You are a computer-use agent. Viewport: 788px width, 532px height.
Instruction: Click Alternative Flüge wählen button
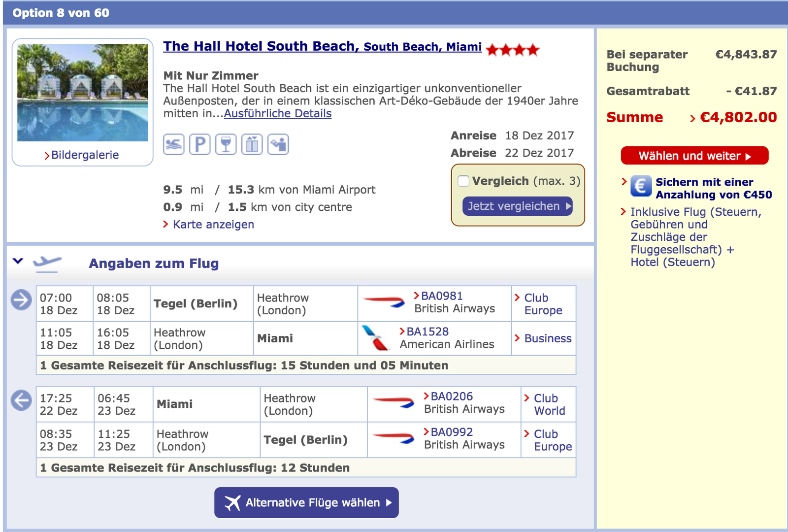pos(306,502)
